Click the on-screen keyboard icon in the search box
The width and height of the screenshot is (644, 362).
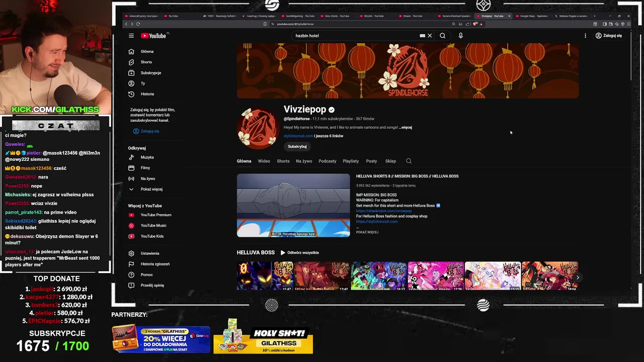[423, 36]
